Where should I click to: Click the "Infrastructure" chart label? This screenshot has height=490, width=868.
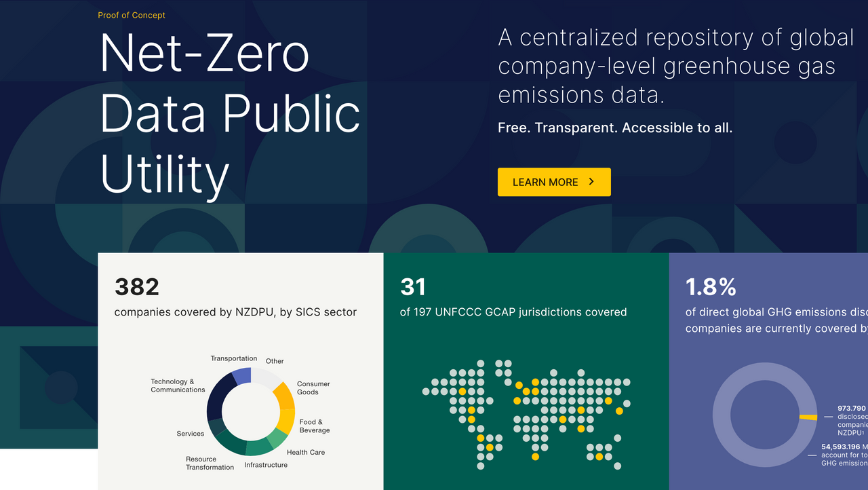[x=266, y=465]
